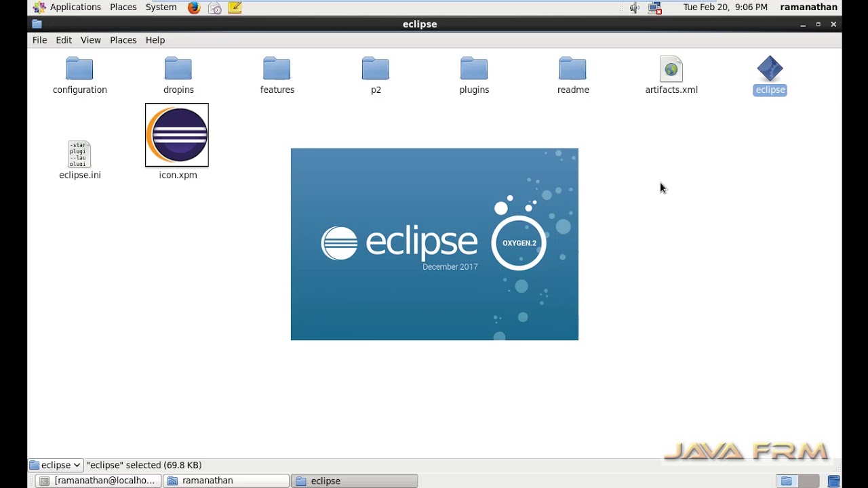Open the Places menu in file manager
The height and width of the screenshot is (488, 868).
coord(123,40)
